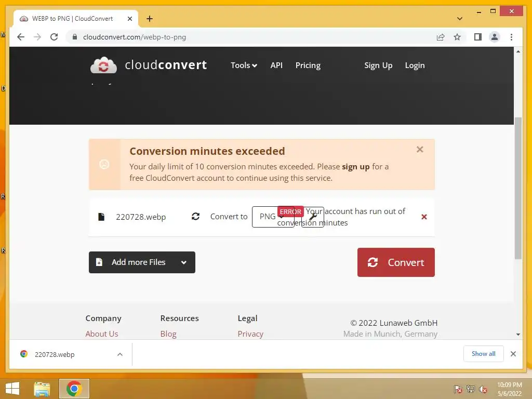Close the WEBP to PNG tab

coord(129,19)
